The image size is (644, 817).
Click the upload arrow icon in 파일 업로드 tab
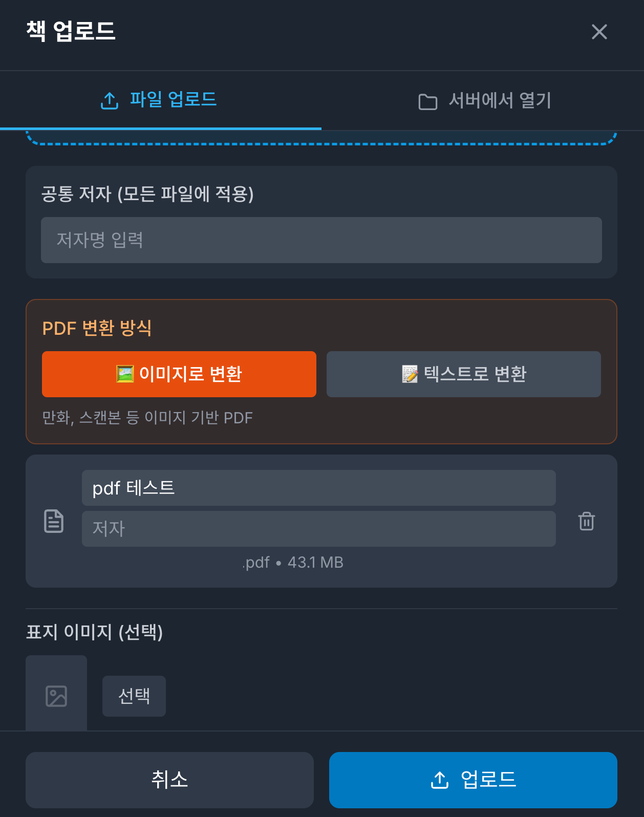point(110,101)
